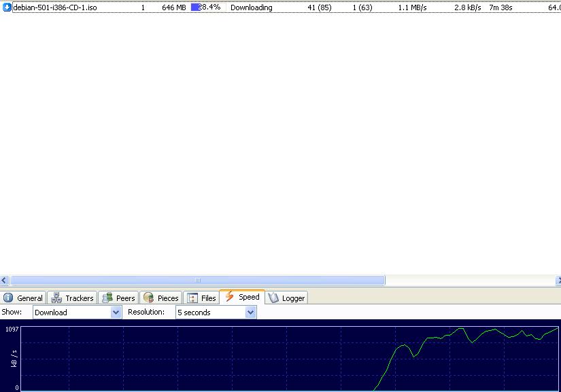The image size is (561, 392).
Task: Click the 7m 38s remaining time cell
Action: [500, 7]
